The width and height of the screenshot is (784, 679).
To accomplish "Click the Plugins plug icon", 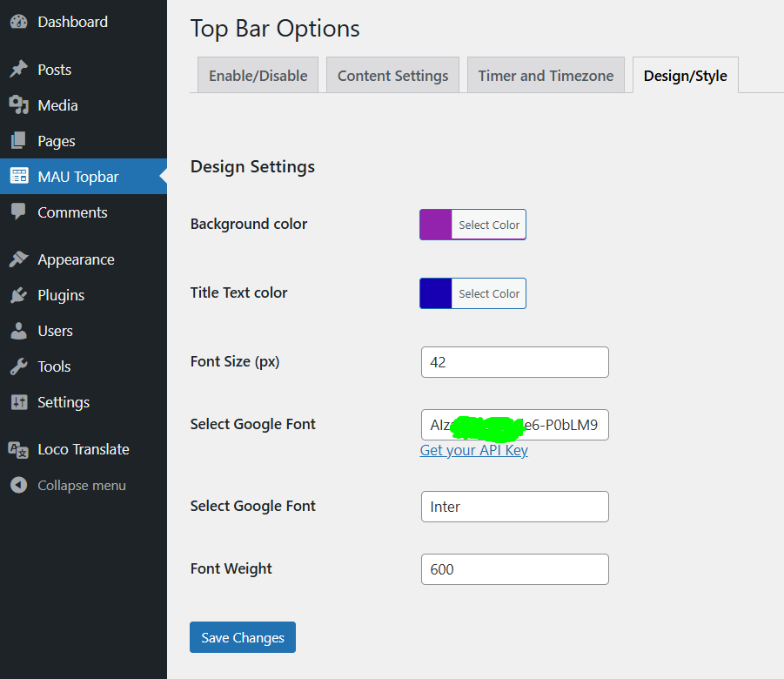I will 19,295.
